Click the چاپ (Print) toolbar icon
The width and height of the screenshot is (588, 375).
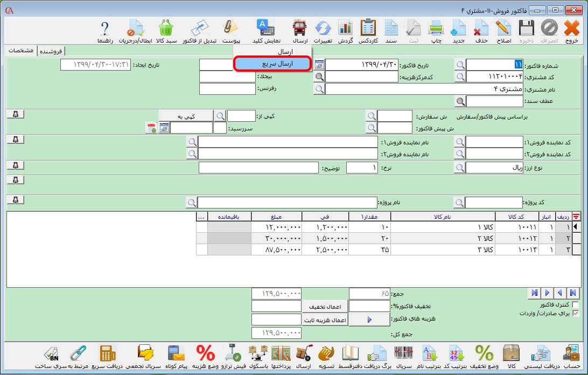[x=435, y=31]
